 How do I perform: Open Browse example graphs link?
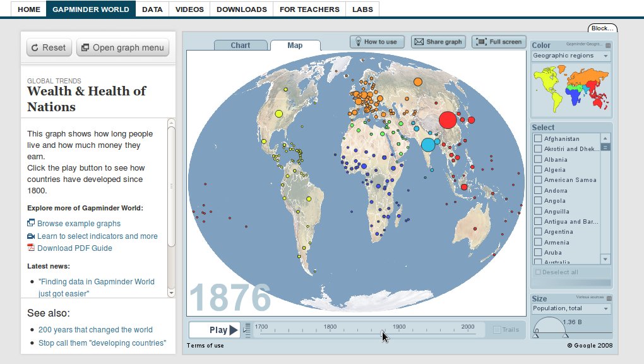[x=79, y=223]
